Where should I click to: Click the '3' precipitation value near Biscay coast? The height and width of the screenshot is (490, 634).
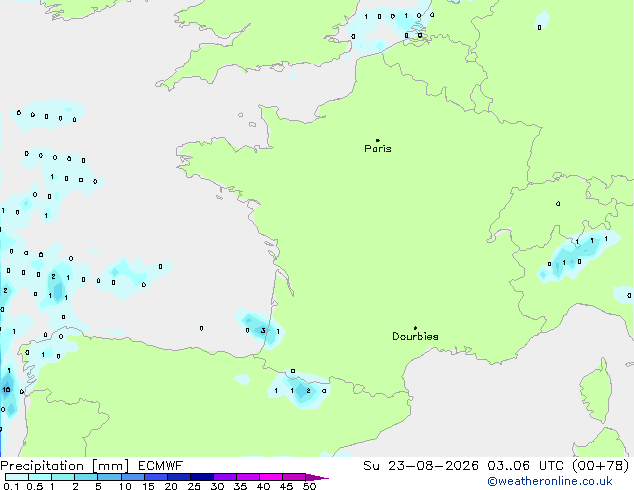point(263,331)
